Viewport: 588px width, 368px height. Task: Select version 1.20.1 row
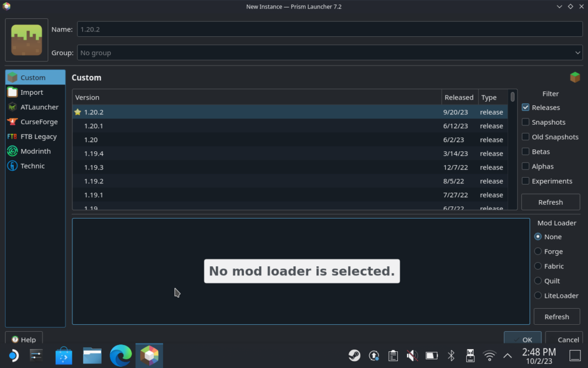pos(290,126)
